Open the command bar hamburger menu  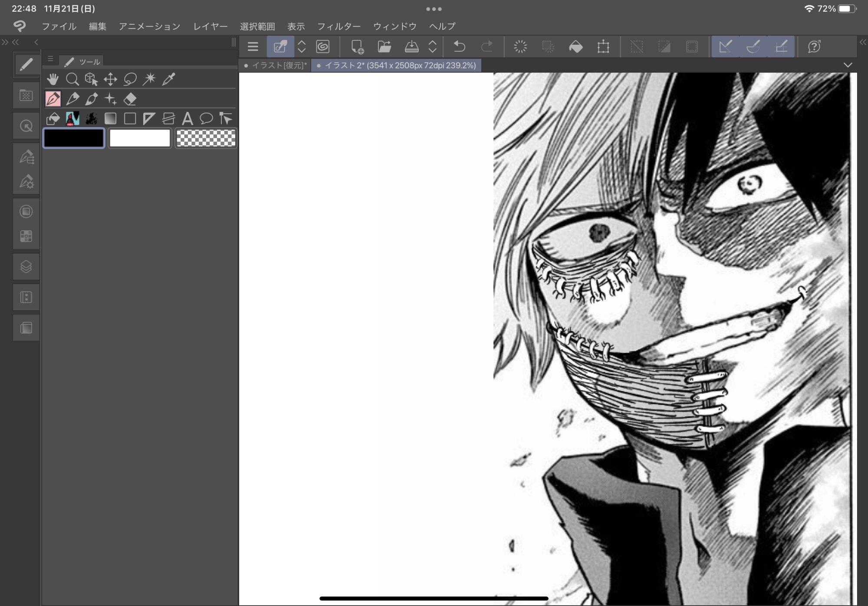pos(253,46)
